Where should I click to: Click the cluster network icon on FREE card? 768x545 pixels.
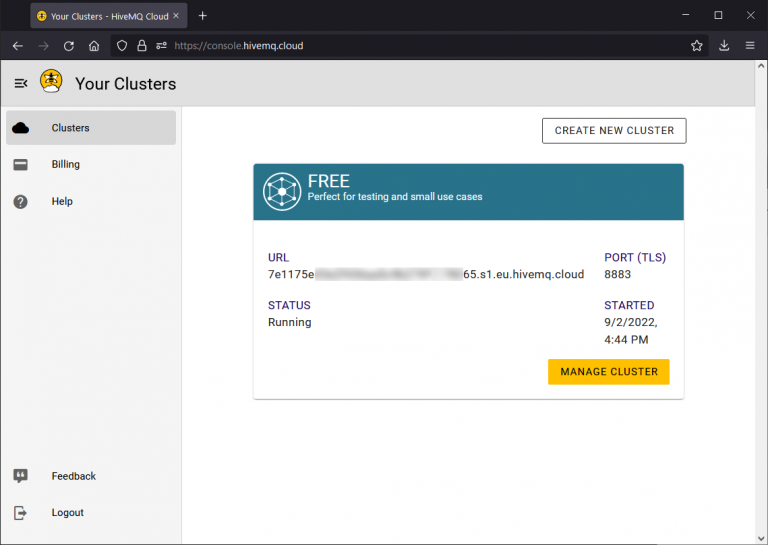click(282, 191)
